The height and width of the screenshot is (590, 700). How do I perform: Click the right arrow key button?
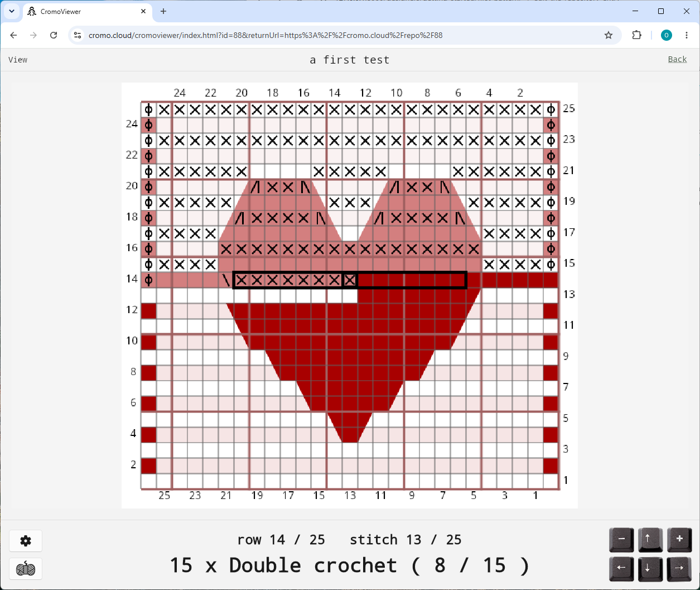coord(679,569)
